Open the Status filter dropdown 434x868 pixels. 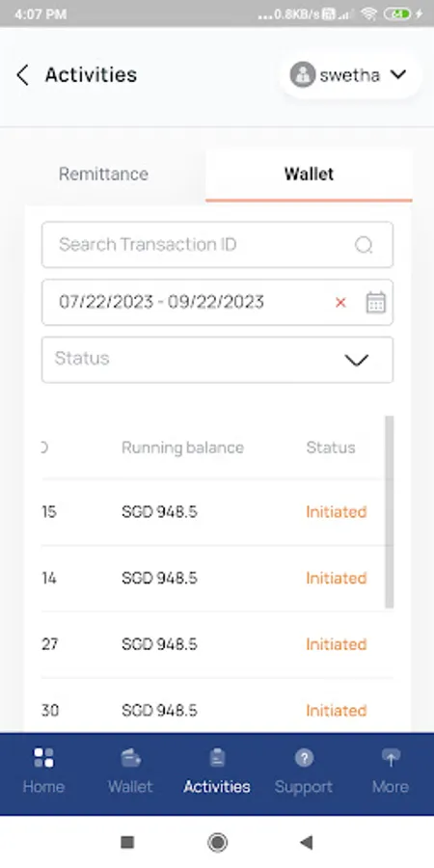(x=217, y=360)
